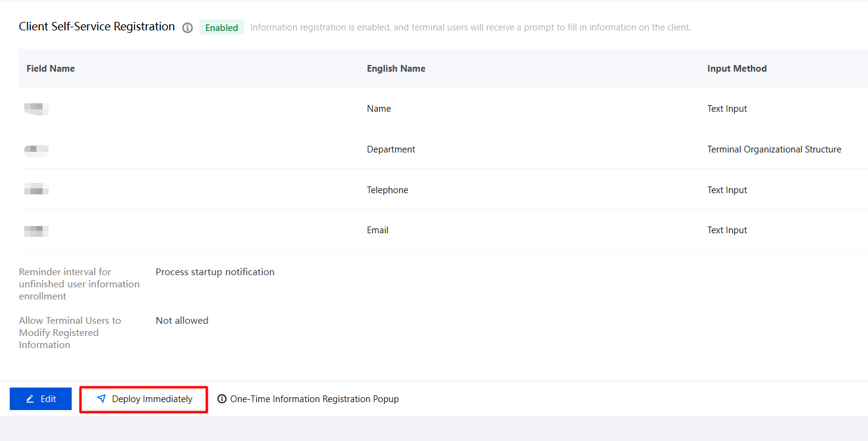
Task: Open One-Time Information Registration Popup
Action: 308,399
